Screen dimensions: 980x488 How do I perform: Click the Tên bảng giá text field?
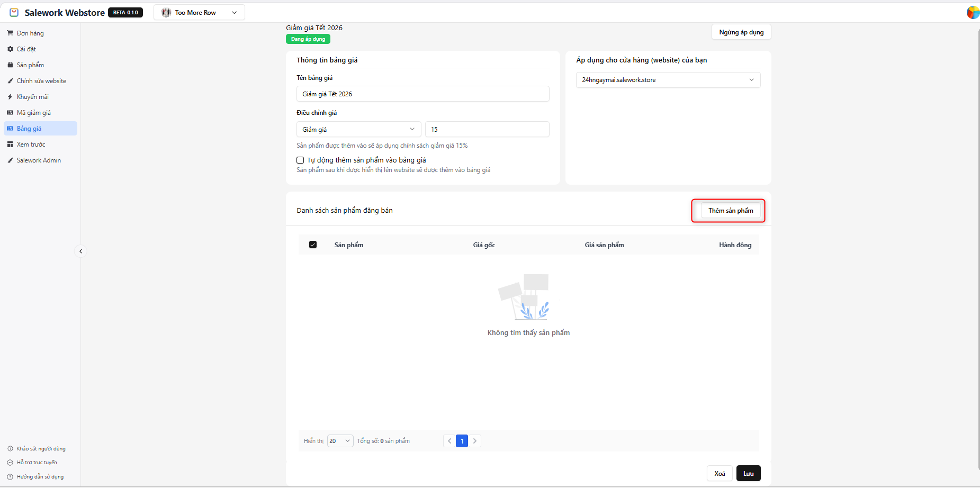coord(422,94)
